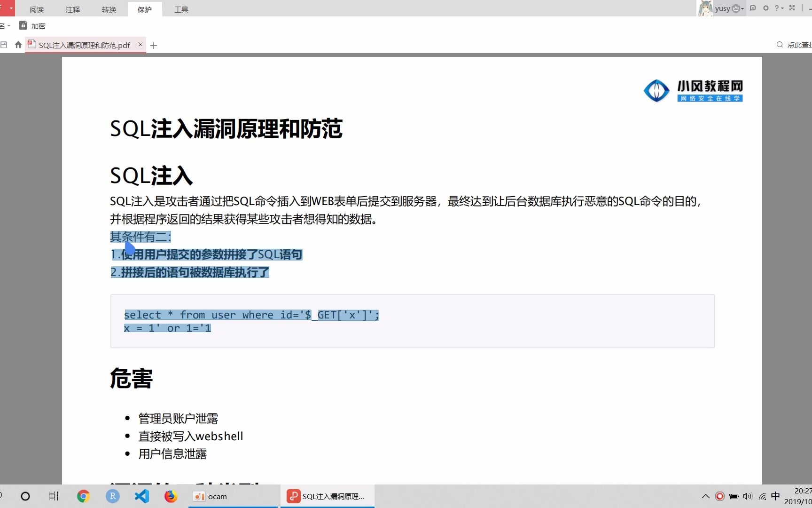812x508 pixels.
Task: Show hidden system tray icons chevron
Action: (706, 496)
